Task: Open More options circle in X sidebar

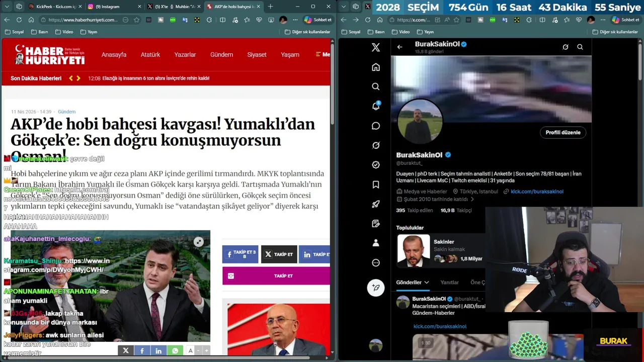Action: point(375,262)
